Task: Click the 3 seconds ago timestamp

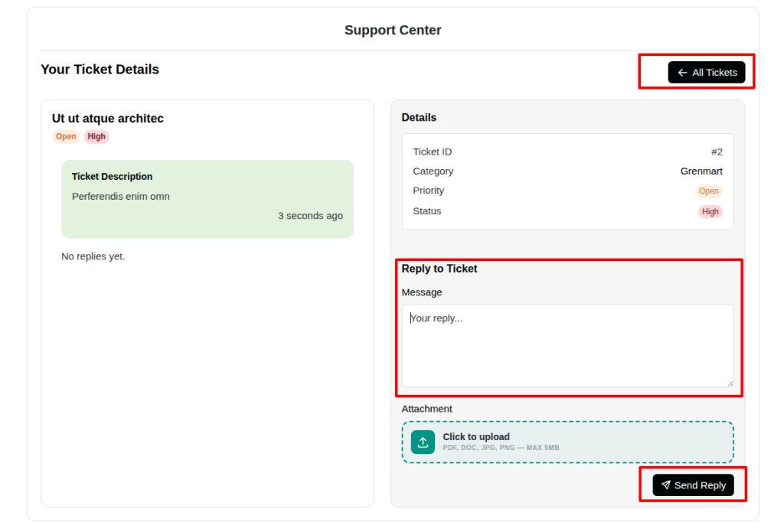Action: click(x=311, y=216)
